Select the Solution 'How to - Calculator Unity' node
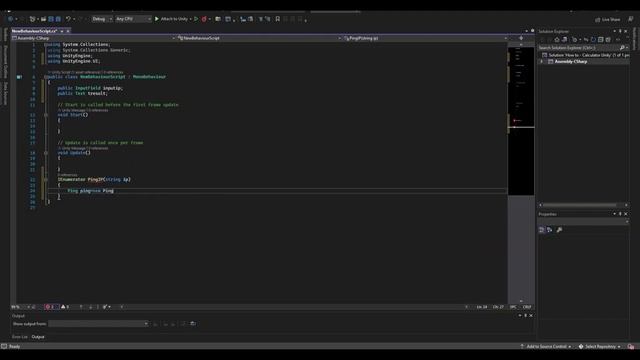This screenshot has width=640, height=360. pyautogui.click(x=586, y=55)
